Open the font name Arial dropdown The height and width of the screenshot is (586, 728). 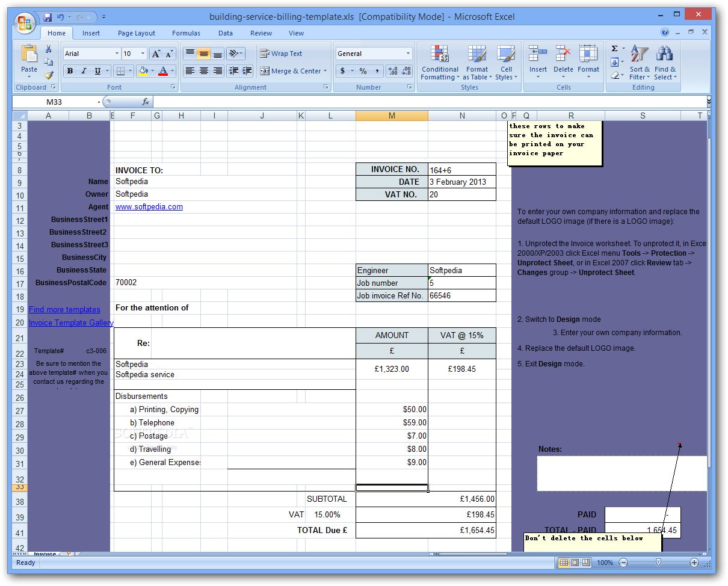[x=117, y=54]
